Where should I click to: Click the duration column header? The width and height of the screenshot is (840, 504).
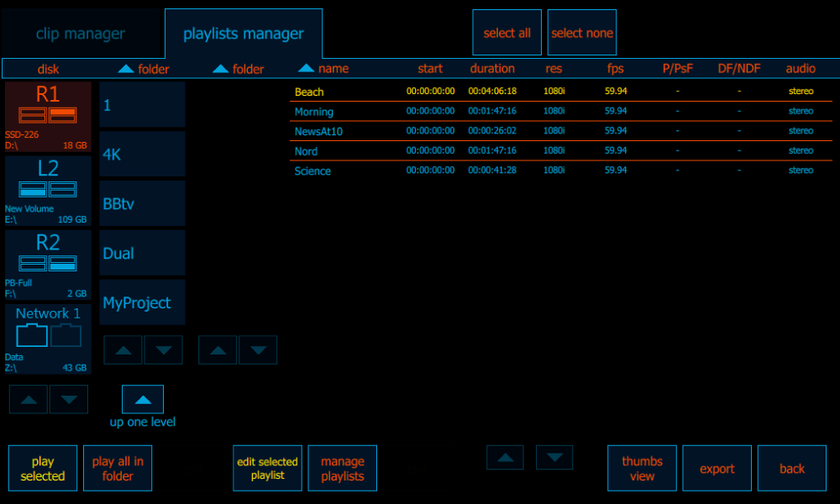tap(492, 69)
